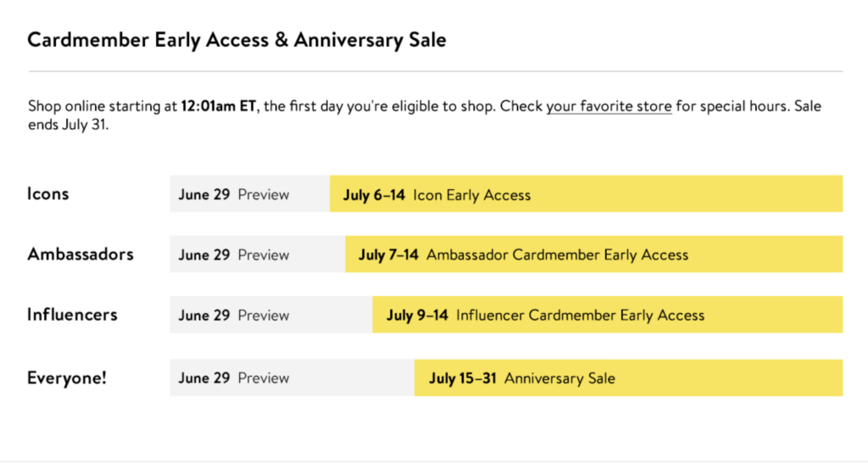
Task: Click the yellow July 15–31 Anniversary Sale bar
Action: 629,377
